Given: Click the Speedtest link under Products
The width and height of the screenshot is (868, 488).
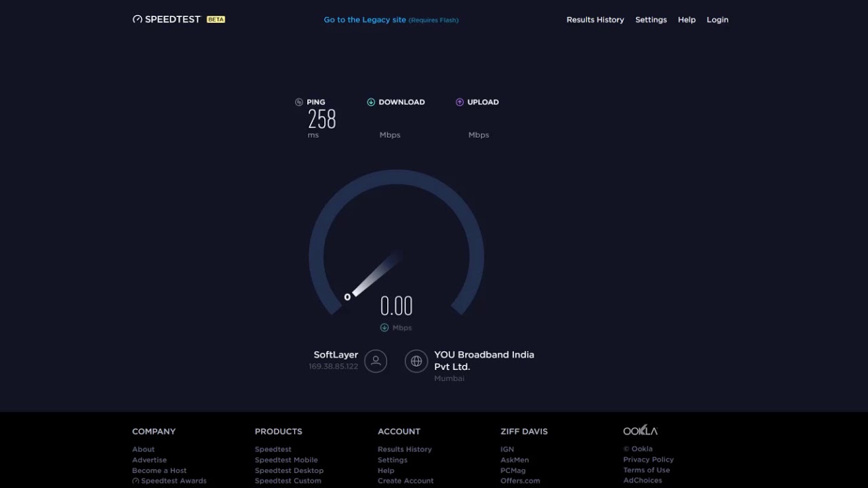Looking at the screenshot, I should [x=273, y=449].
